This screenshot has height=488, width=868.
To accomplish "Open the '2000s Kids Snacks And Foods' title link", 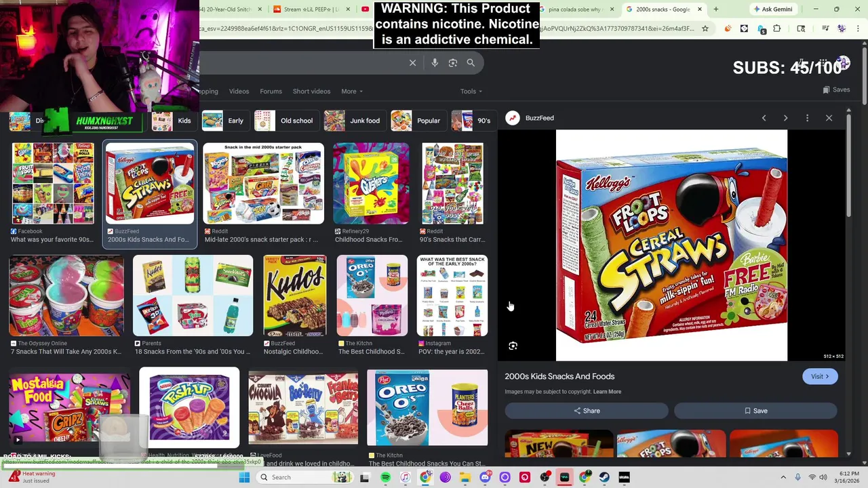I will tap(559, 376).
